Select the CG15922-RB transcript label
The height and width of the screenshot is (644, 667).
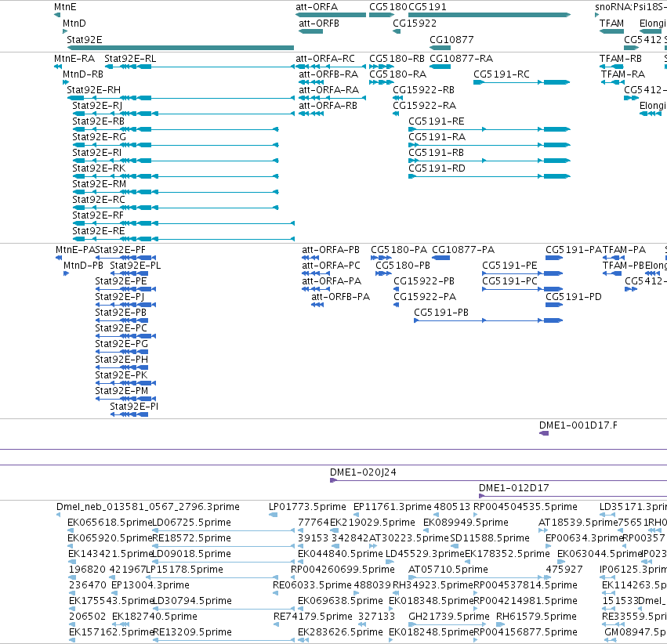pos(424,89)
